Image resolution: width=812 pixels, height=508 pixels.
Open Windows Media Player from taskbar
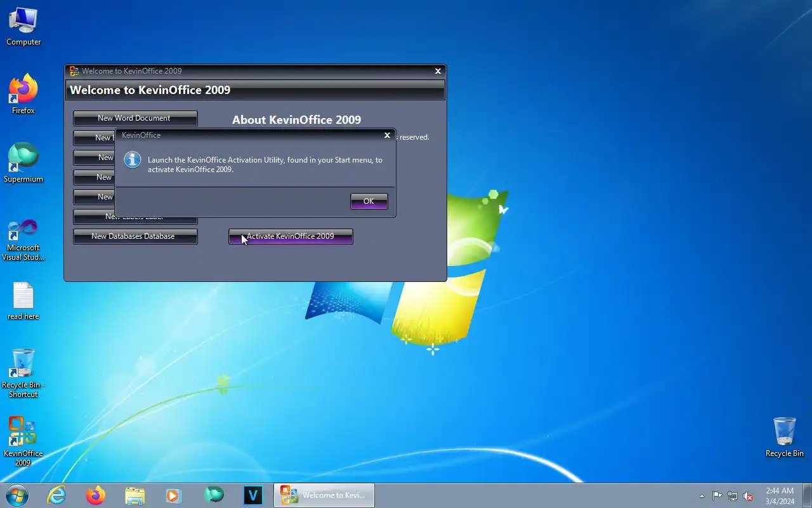[x=174, y=495]
